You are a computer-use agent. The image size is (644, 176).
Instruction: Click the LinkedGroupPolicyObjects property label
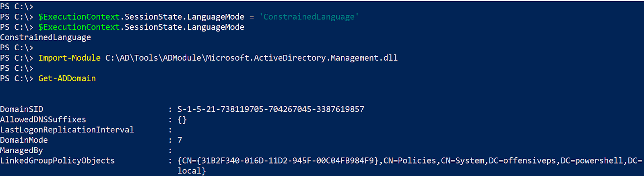[57, 161]
